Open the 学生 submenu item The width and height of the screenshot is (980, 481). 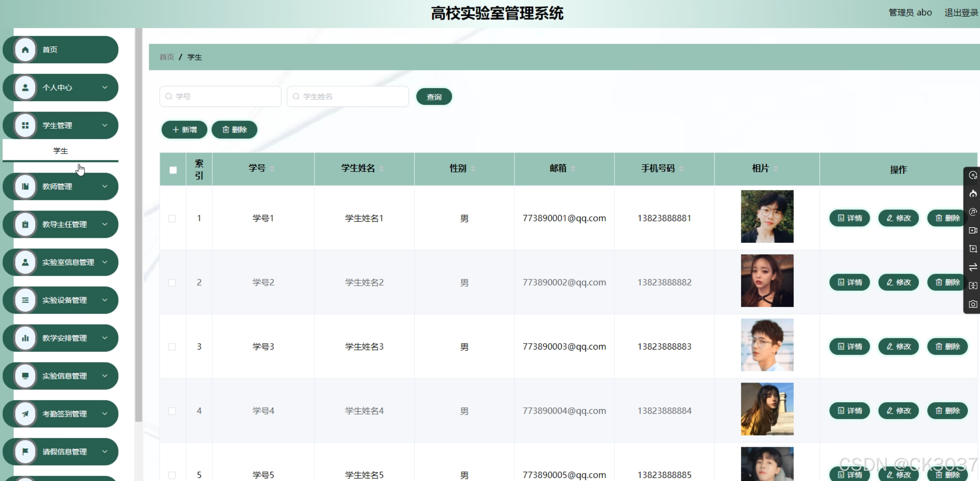[x=61, y=151]
